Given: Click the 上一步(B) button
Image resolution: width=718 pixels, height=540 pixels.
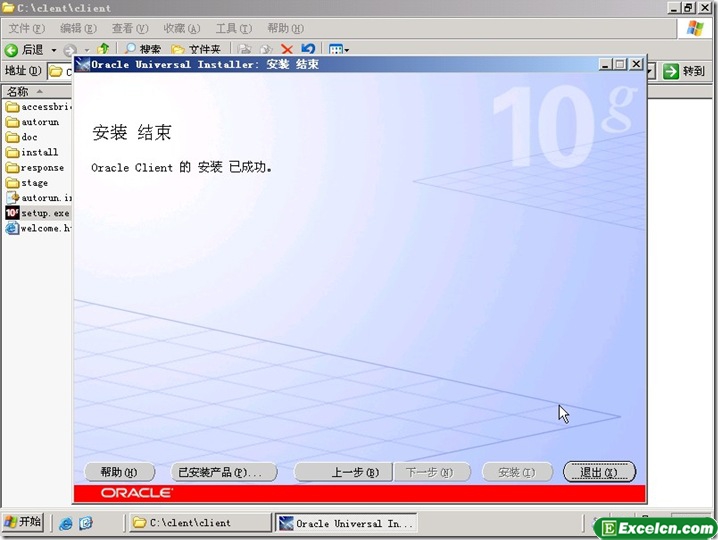Looking at the screenshot, I should (343, 472).
